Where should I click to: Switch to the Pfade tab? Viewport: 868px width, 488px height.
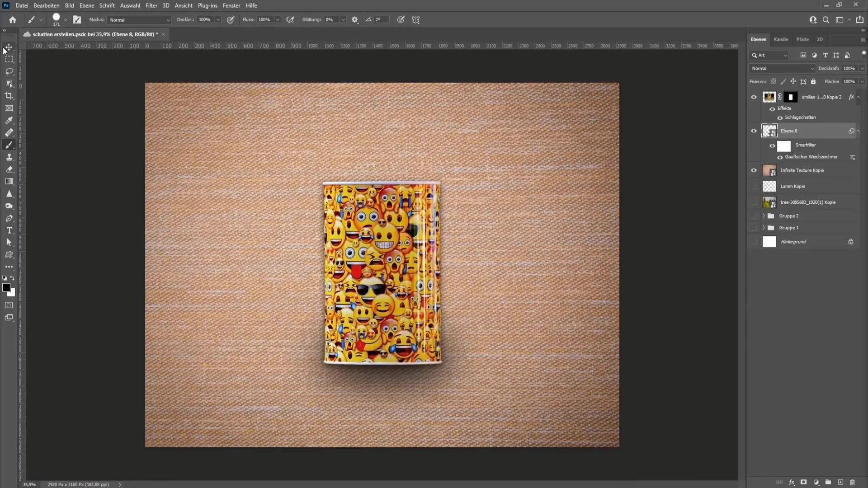802,39
